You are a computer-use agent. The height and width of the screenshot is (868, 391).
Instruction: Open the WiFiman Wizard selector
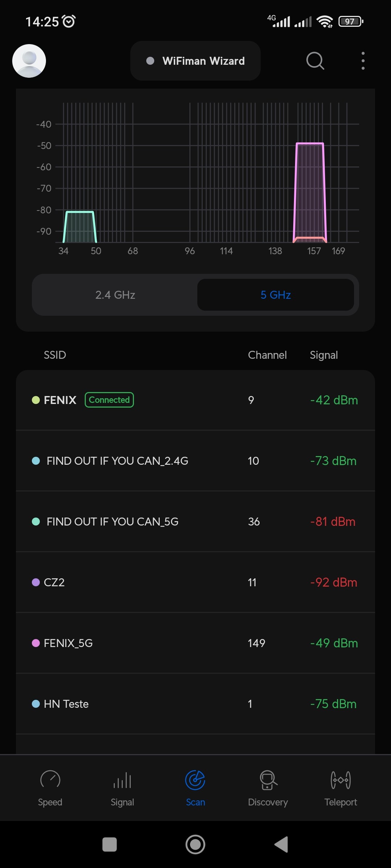pyautogui.click(x=195, y=61)
